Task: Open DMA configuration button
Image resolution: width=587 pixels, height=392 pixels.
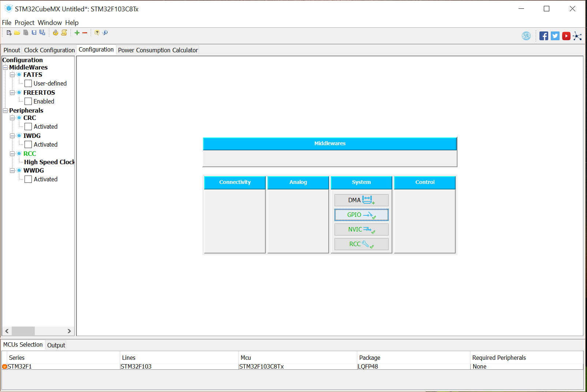Action: [361, 200]
